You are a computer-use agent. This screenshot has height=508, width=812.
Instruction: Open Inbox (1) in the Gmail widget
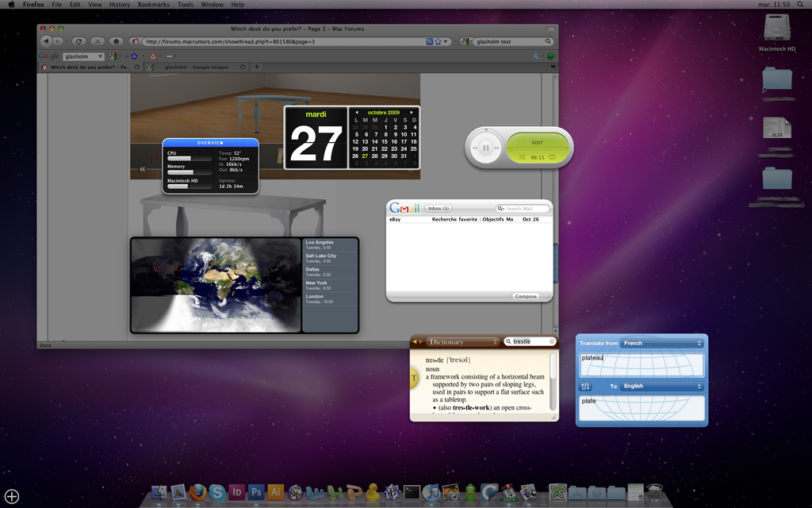[x=438, y=209]
